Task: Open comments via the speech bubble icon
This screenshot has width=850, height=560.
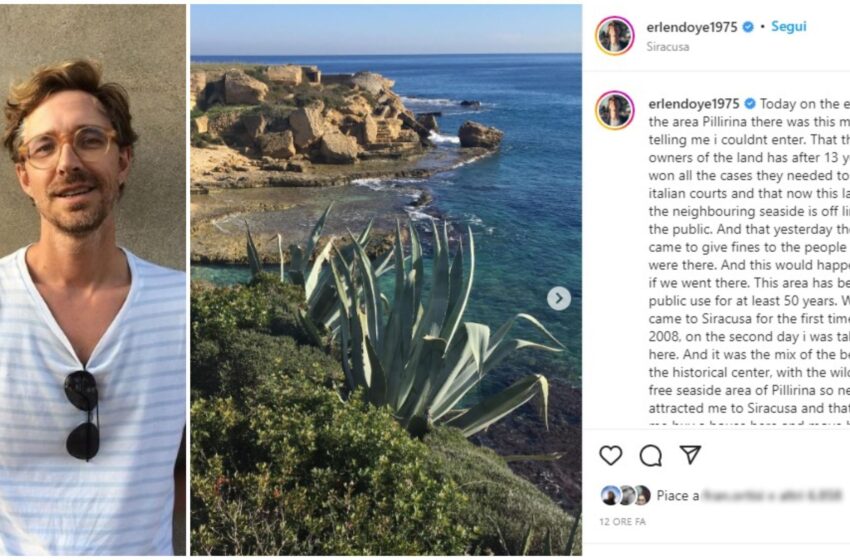Action: [x=650, y=455]
